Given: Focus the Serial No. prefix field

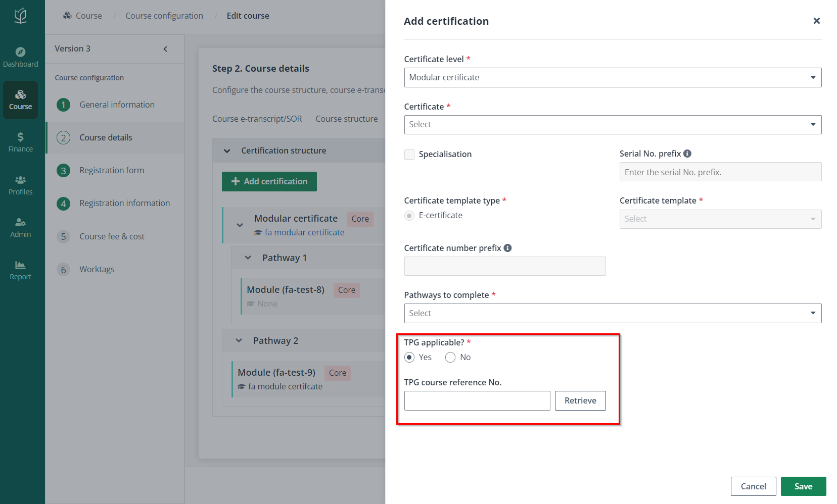Looking at the screenshot, I should click(x=720, y=172).
